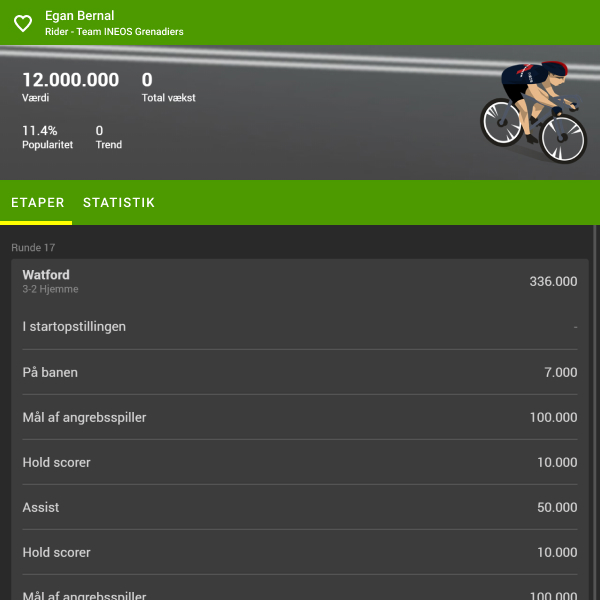Click the cyclist rider illustration

pyautogui.click(x=533, y=112)
